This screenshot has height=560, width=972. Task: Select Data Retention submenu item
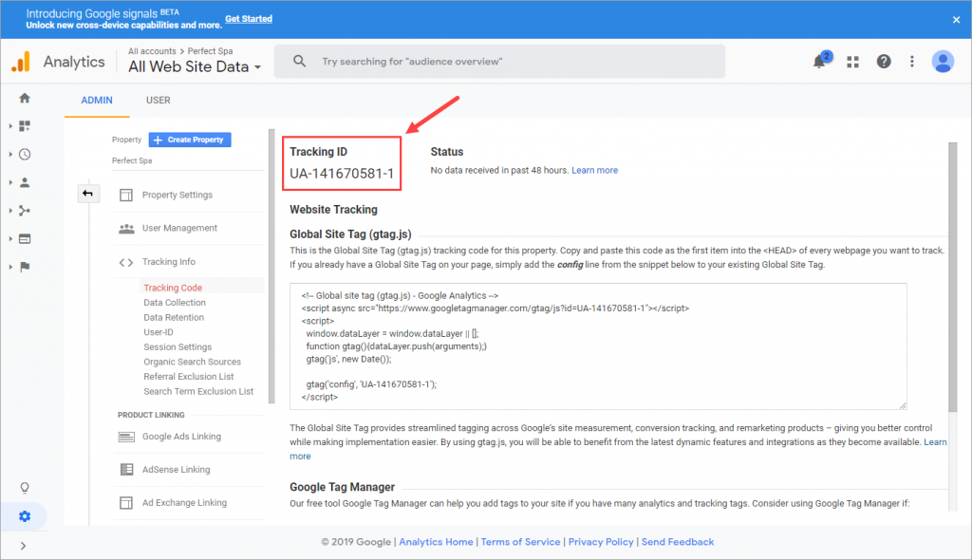point(174,318)
